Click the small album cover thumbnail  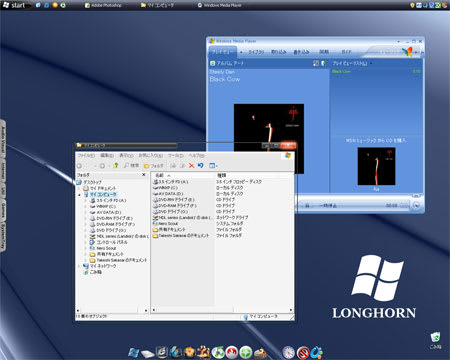[x=376, y=166]
